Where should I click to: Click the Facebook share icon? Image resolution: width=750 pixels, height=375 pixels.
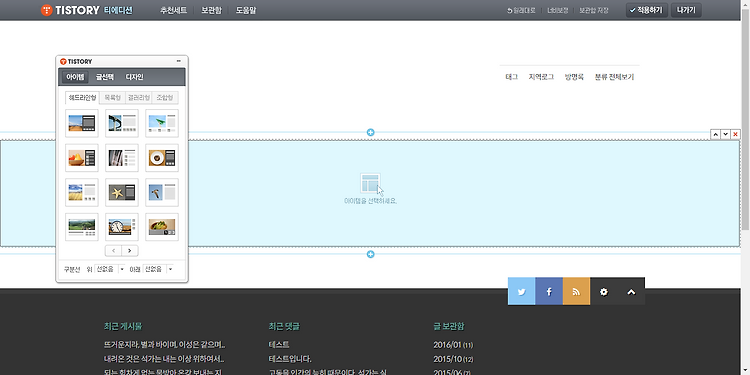click(x=549, y=291)
